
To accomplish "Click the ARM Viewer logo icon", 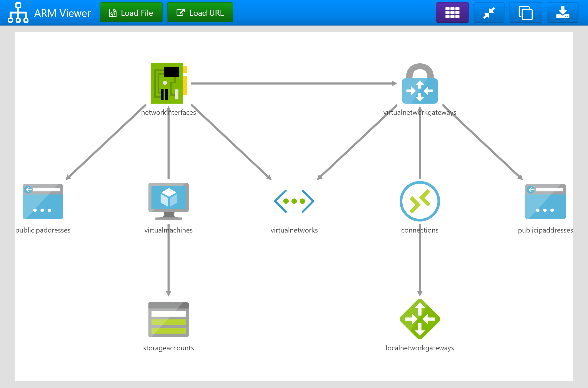I will point(18,13).
